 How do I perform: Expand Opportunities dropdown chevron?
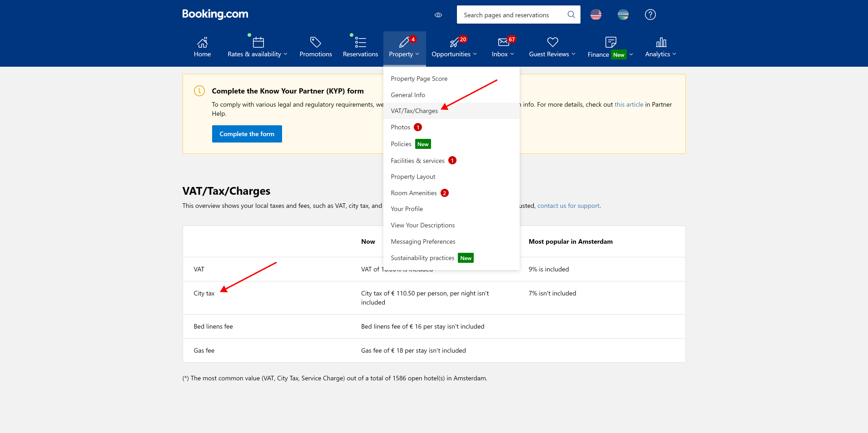[x=475, y=54]
